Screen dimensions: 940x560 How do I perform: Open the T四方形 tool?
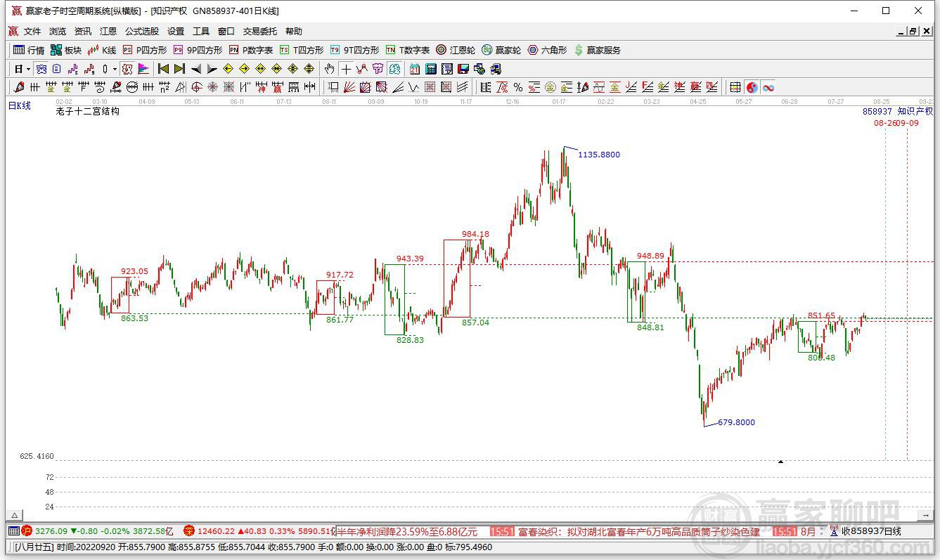(301, 50)
